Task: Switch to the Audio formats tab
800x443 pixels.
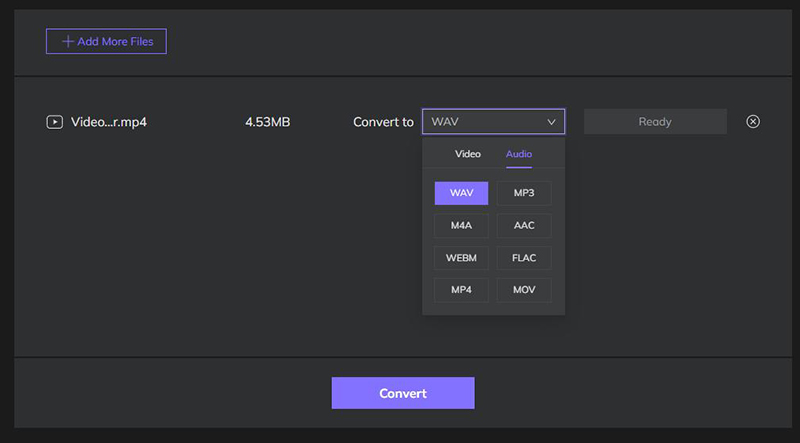Action: point(519,154)
